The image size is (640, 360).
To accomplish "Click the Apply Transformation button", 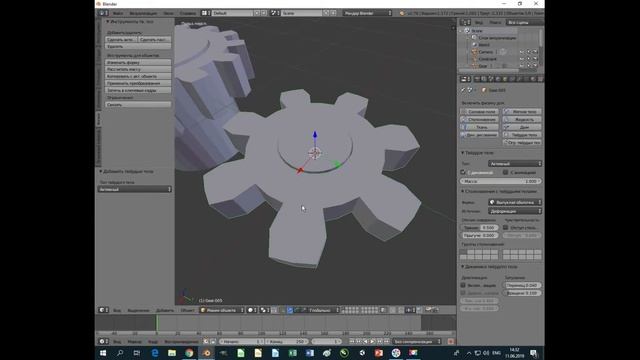I will (x=138, y=83).
